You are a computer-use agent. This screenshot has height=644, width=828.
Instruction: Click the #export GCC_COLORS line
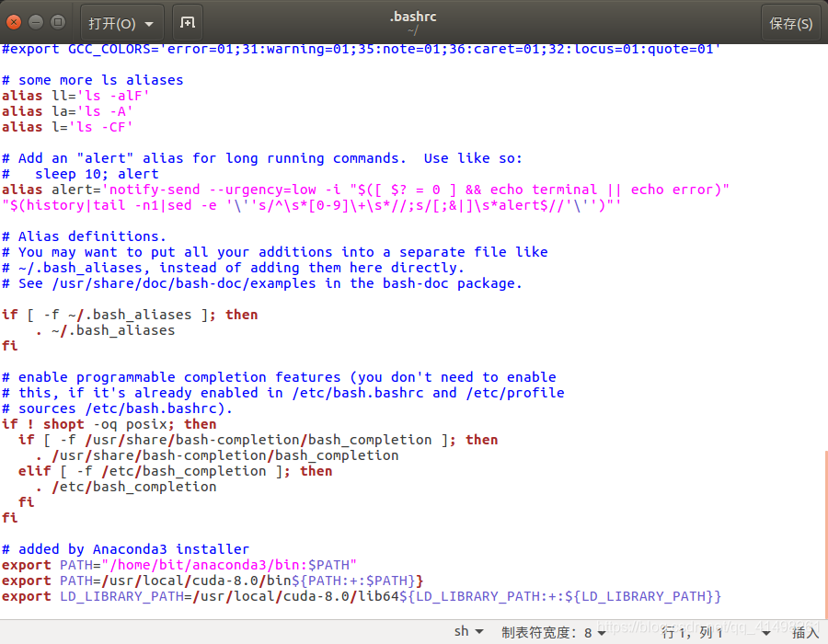pyautogui.click(x=362, y=50)
